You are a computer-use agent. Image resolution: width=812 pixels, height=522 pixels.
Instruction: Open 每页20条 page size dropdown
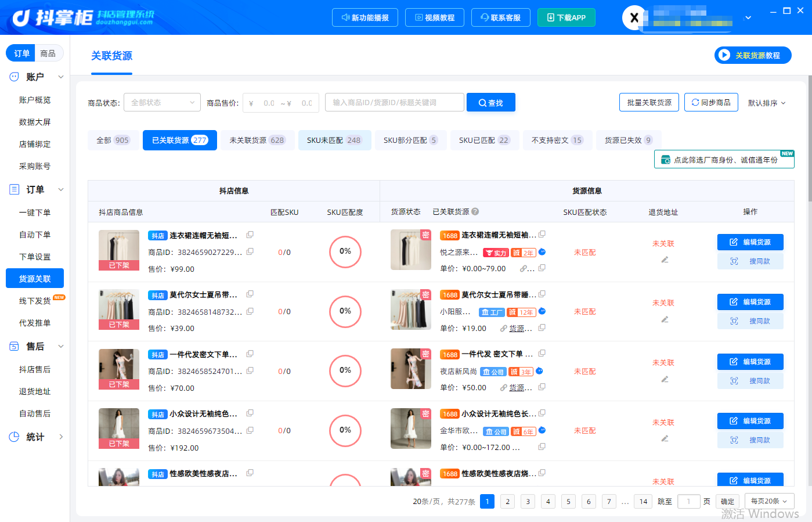769,501
